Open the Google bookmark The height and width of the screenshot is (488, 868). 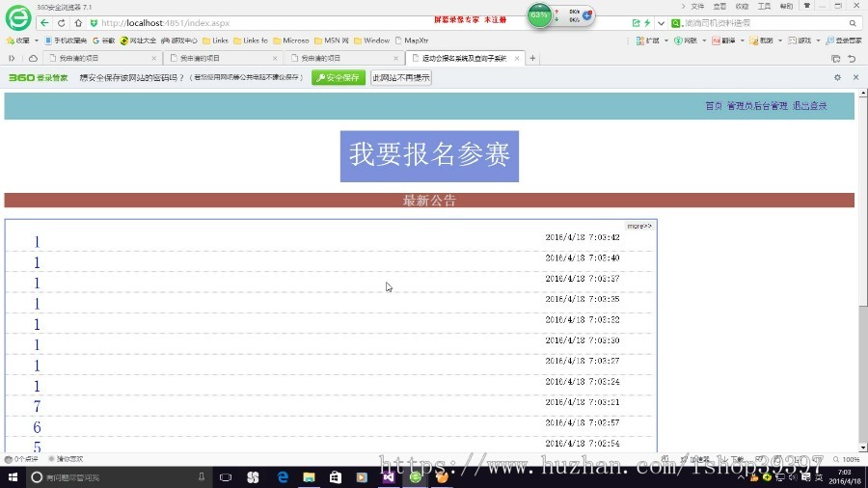coord(103,41)
